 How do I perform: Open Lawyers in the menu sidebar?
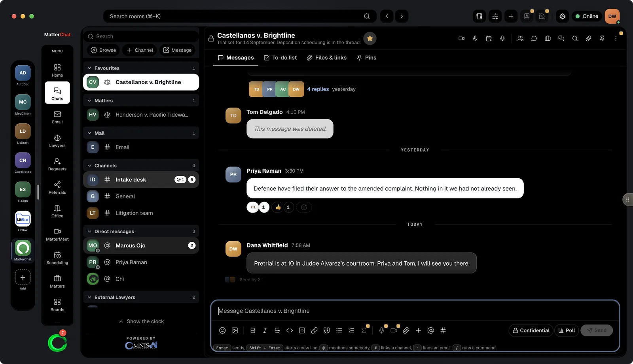click(57, 140)
